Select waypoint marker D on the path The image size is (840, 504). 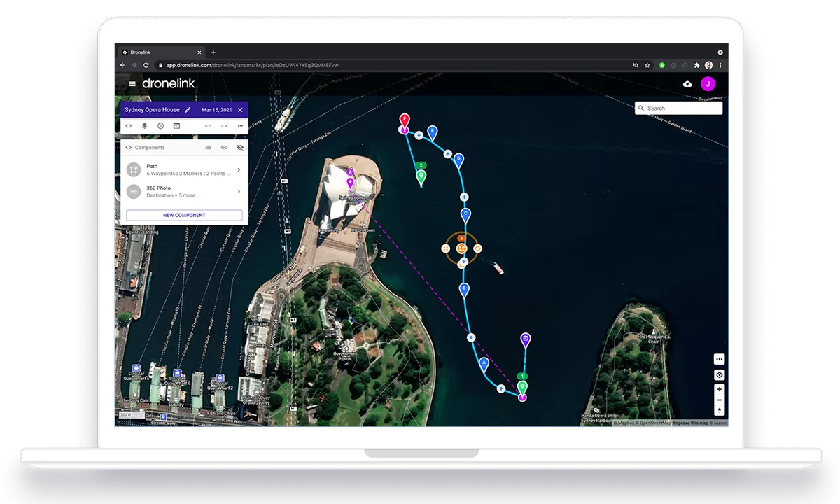(x=458, y=160)
